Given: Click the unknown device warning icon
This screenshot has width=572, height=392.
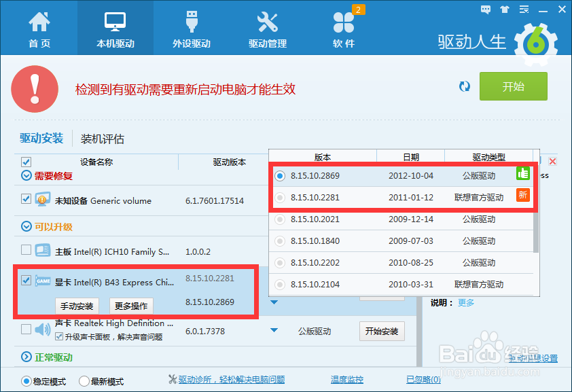Looking at the screenshot, I should (x=42, y=200).
